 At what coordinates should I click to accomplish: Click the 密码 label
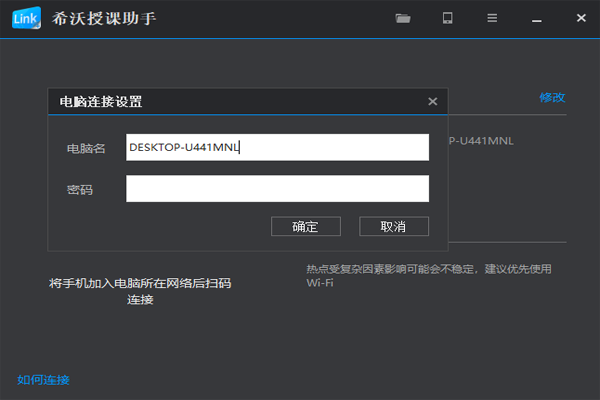[x=80, y=189]
